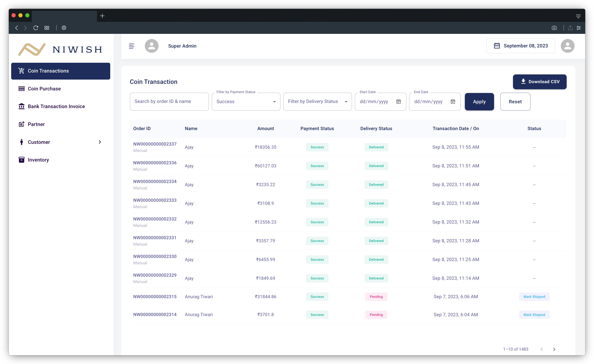
Task: Click the Apply filter button
Action: click(x=479, y=102)
